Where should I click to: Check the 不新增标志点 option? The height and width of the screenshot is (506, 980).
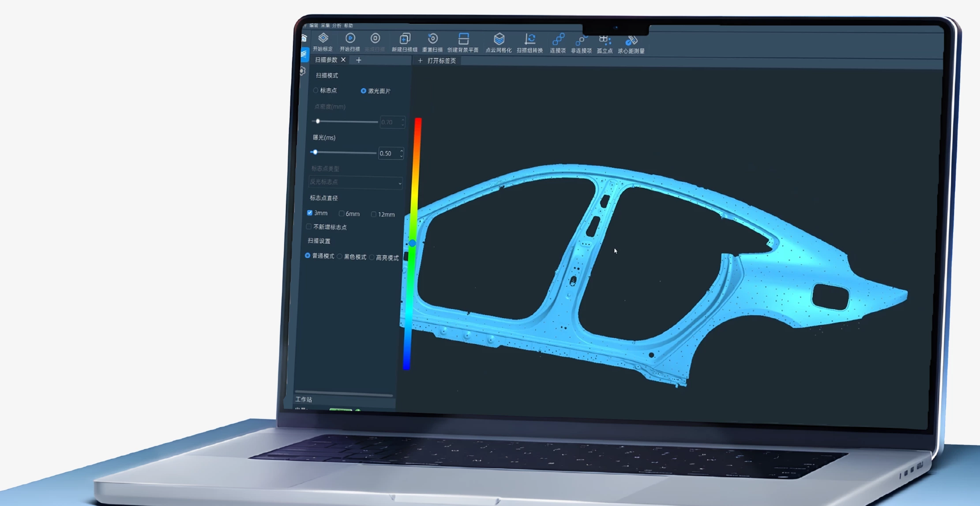309,226
